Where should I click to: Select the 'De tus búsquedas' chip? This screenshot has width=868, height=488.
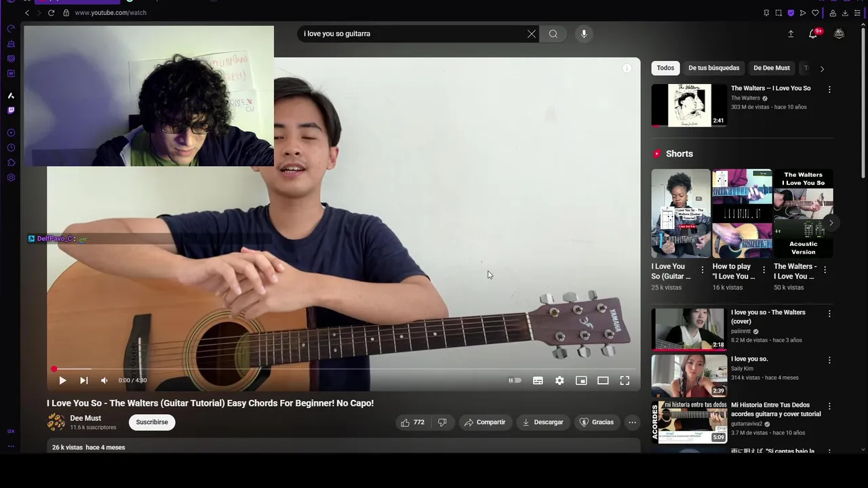coord(714,68)
